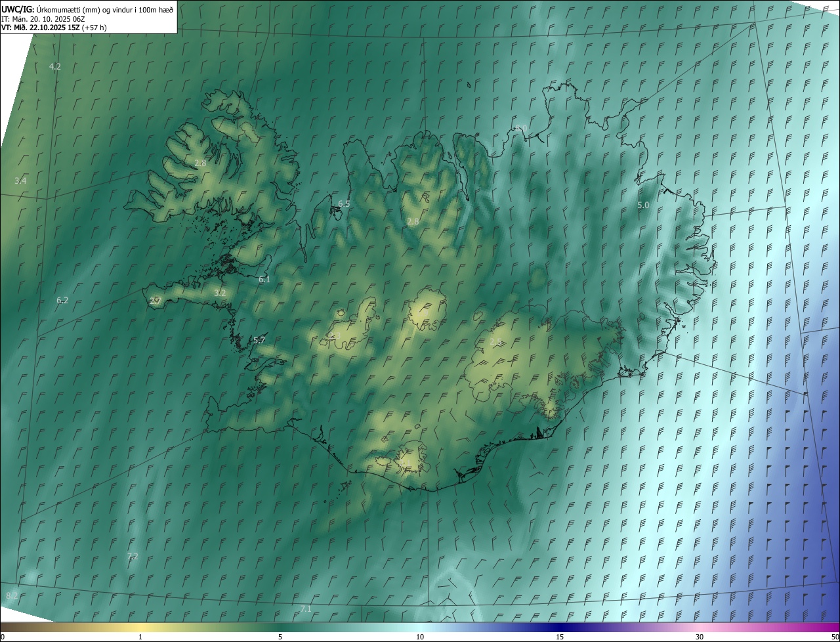Image resolution: width=840 pixels, height=642 pixels.
Task: Click the 4.2 value label
Action: click(55, 67)
